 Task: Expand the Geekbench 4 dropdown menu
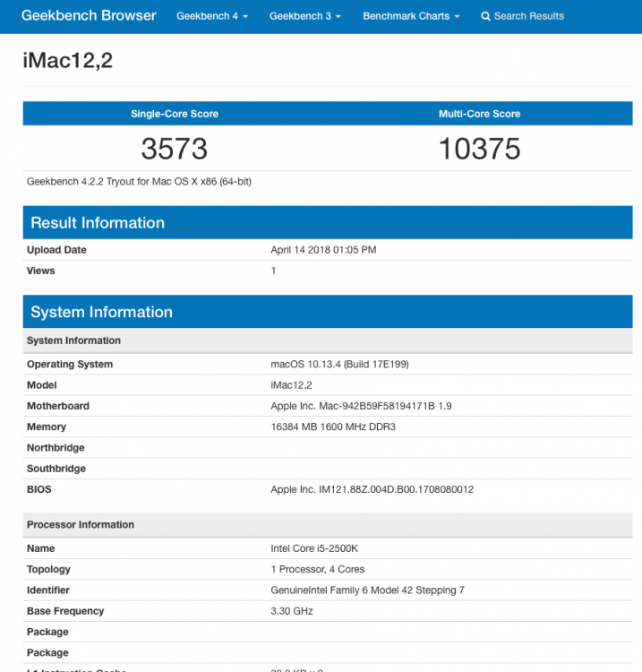pyautogui.click(x=212, y=16)
